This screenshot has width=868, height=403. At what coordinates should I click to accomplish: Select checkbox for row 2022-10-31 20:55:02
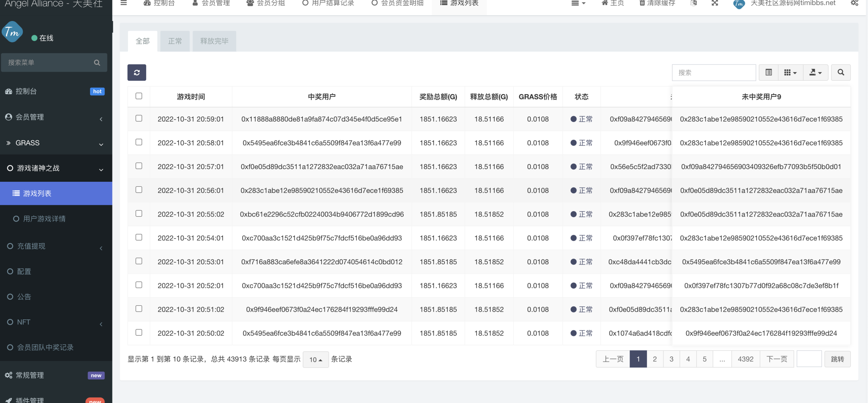(x=139, y=214)
